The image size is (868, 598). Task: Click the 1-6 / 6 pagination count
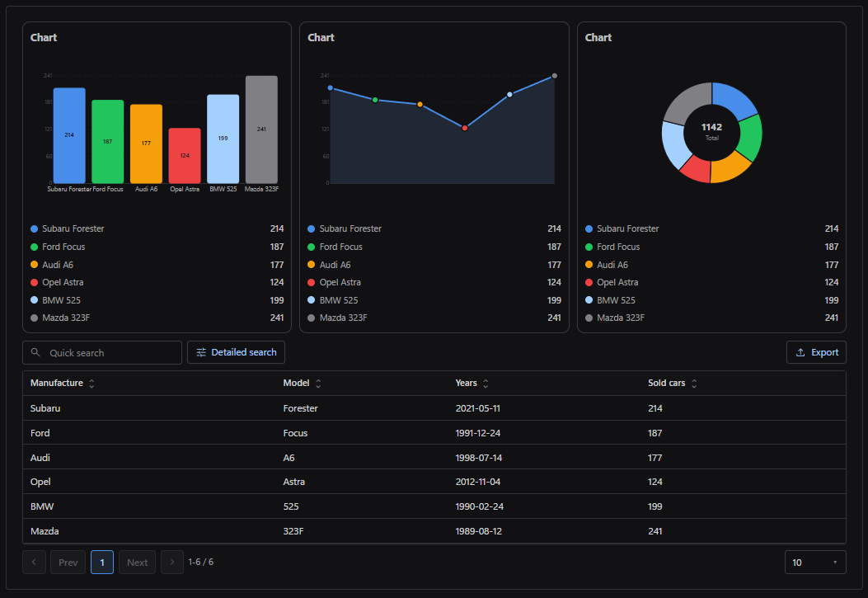click(x=201, y=562)
